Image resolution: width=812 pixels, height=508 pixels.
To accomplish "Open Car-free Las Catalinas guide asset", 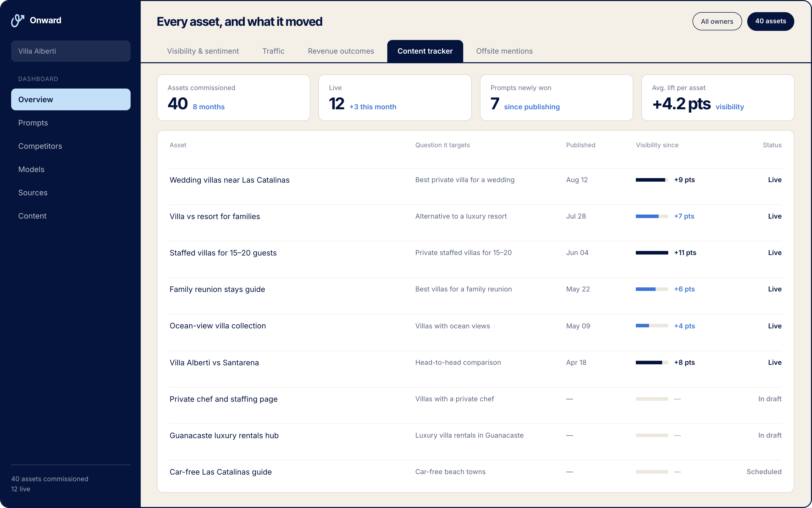I will pos(220,472).
